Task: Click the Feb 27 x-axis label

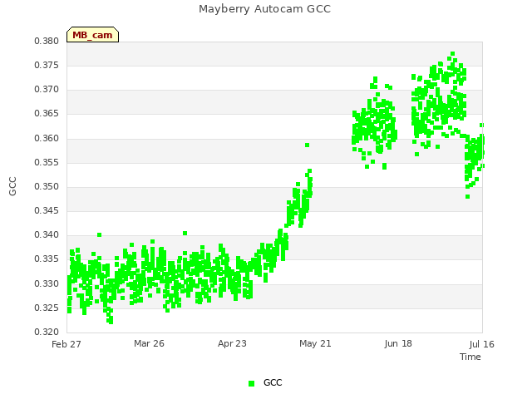Action: click(66, 344)
